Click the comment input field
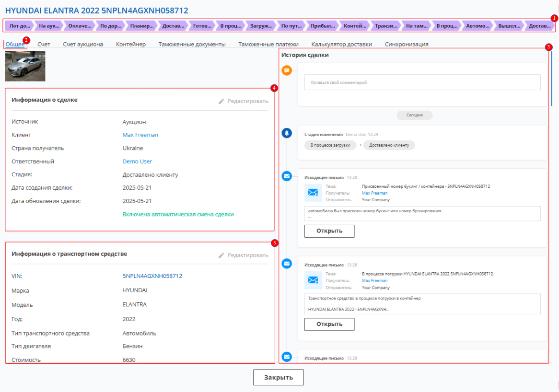Image resolution: width=559 pixels, height=392 pixels. coord(422,82)
